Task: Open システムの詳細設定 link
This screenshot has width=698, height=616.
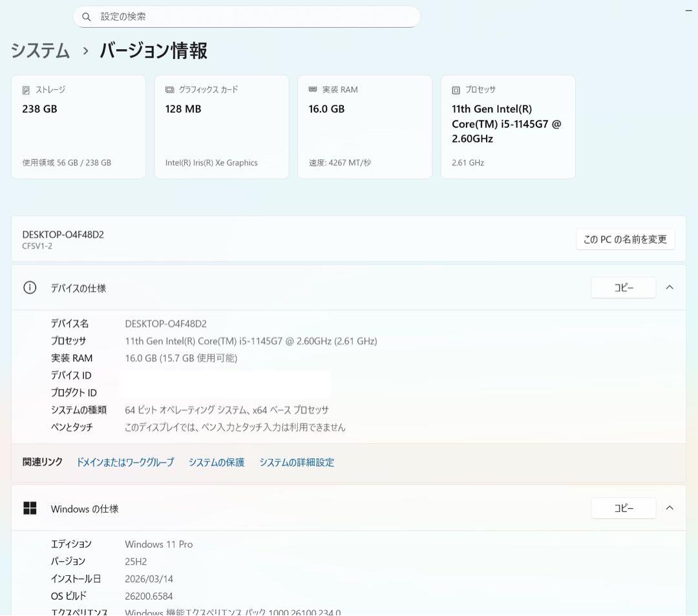Action: coord(297,462)
